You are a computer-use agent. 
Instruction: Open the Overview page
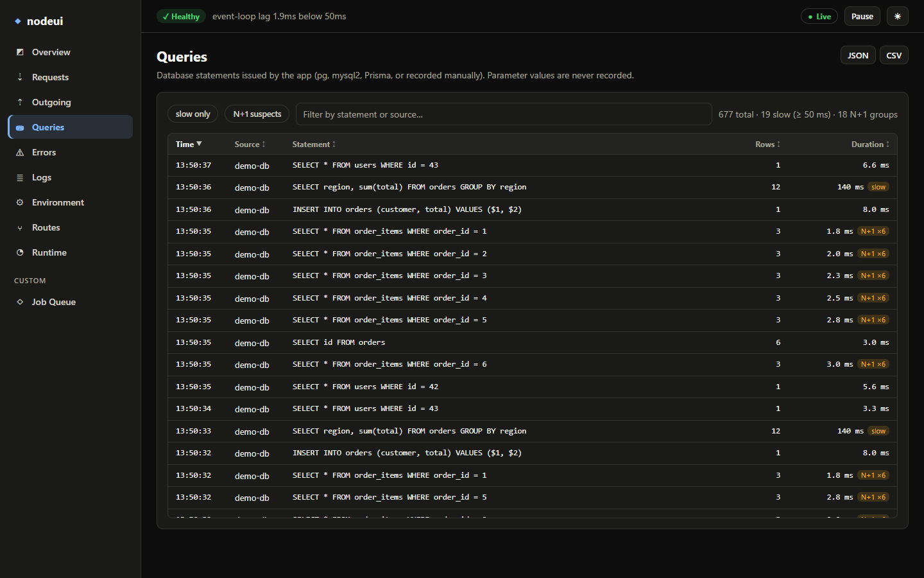click(70, 52)
